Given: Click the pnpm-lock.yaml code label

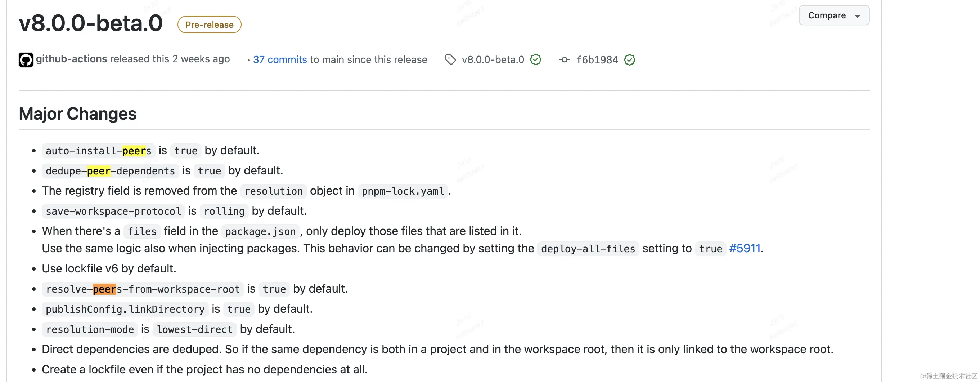Looking at the screenshot, I should pos(403,191).
